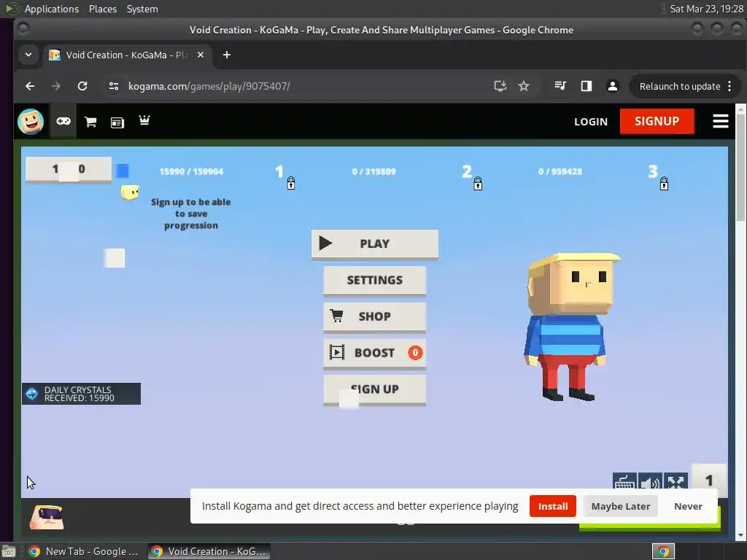The image size is (747, 560).
Task: Mute the game sound
Action: pos(650,482)
